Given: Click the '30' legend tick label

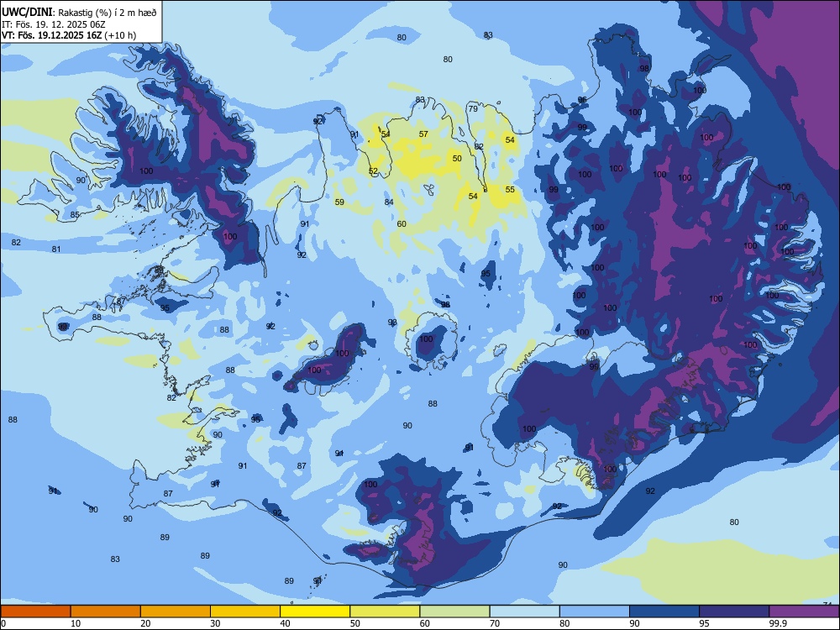Looking at the screenshot, I should point(215,623).
